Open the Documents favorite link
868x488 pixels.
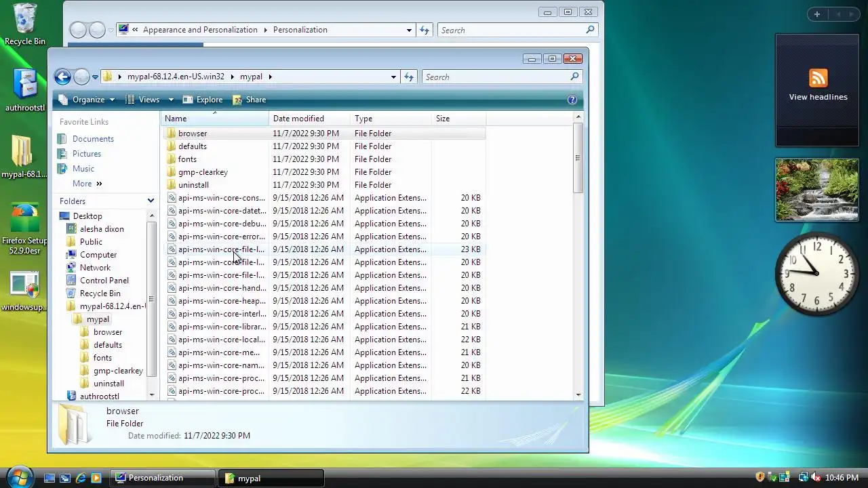coord(93,139)
